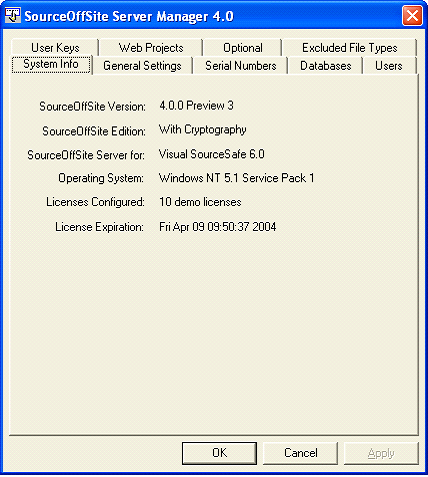
Task: Click the version value 4.0.0 Preview 3
Action: tap(196, 106)
